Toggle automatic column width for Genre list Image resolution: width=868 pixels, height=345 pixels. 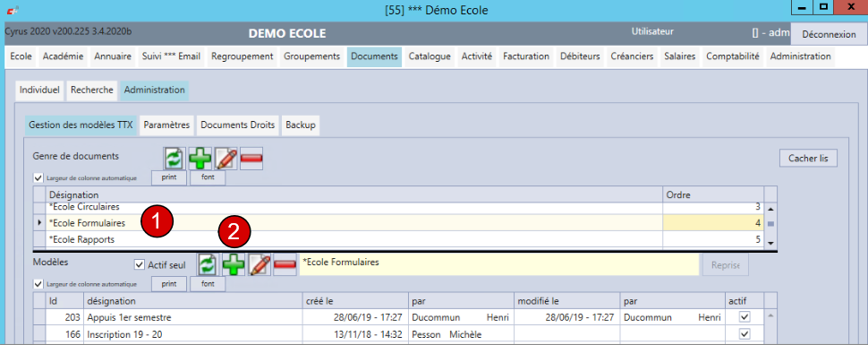point(38,178)
